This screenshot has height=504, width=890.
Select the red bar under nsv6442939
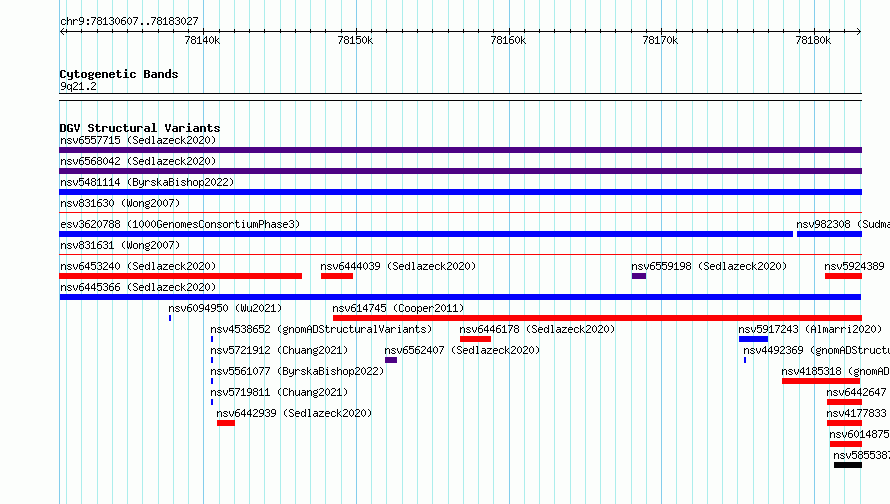pyautogui.click(x=225, y=423)
